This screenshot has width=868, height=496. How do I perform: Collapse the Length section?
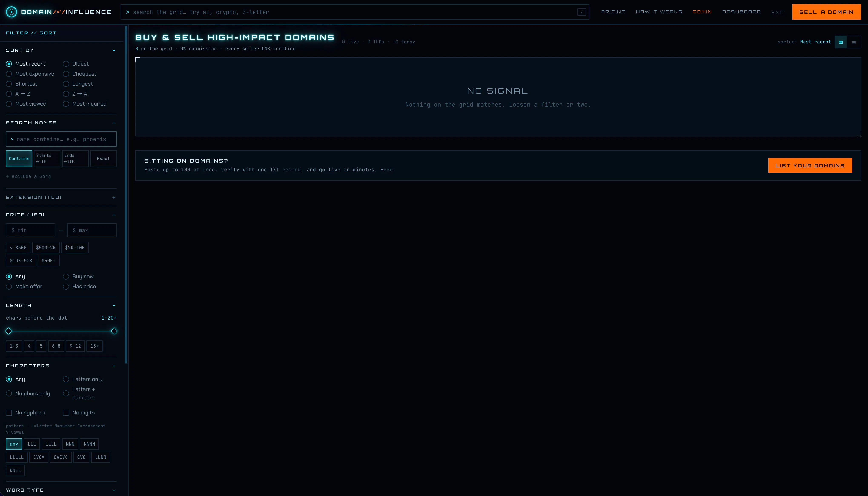pyautogui.click(x=114, y=305)
